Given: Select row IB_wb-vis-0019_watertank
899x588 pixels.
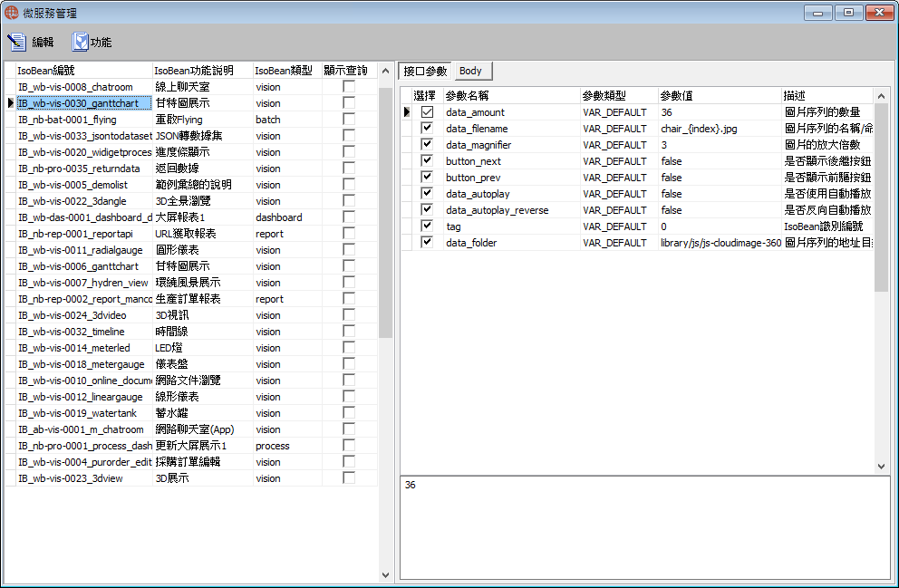Looking at the screenshot, I should point(191,413).
